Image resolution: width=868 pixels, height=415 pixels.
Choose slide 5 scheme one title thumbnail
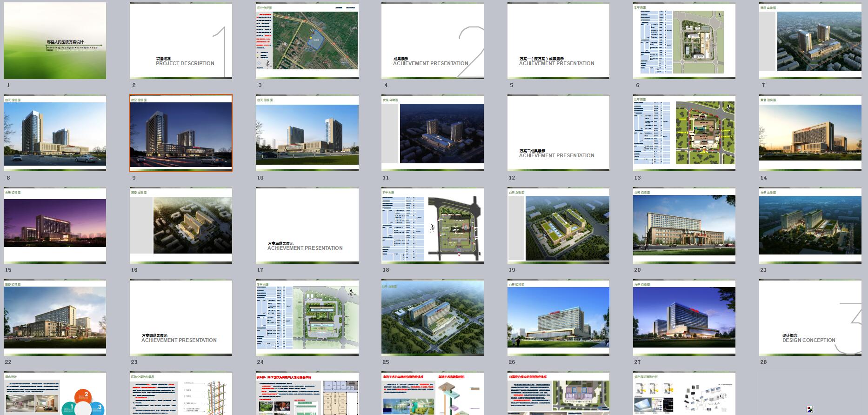pos(559,41)
